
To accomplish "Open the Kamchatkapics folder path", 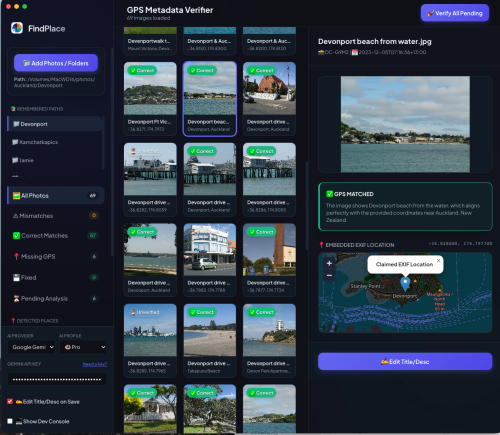I will [55, 142].
